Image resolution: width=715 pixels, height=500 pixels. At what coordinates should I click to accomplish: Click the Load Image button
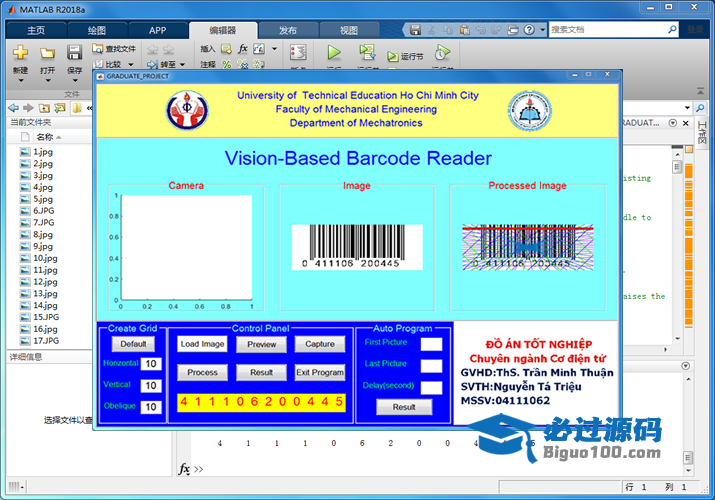click(202, 344)
